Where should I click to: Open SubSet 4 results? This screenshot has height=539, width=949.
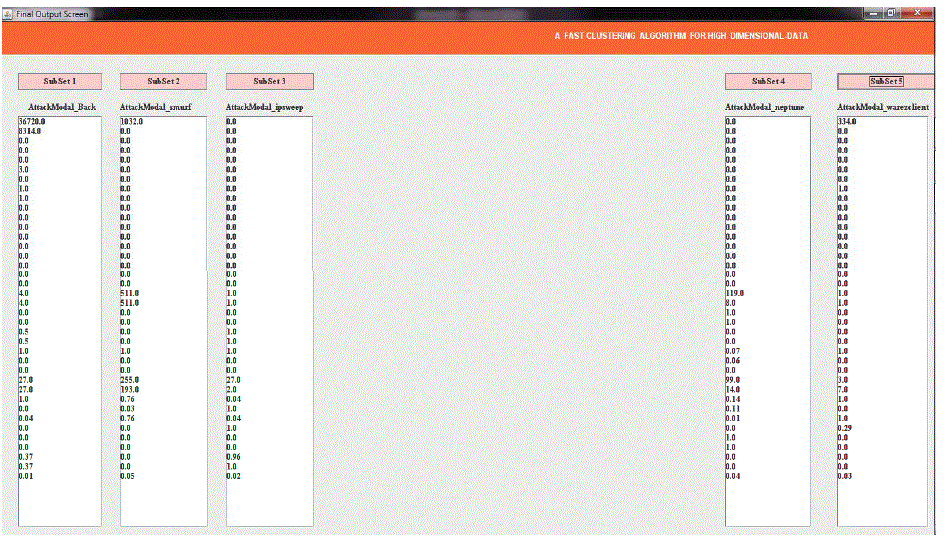coord(768,81)
